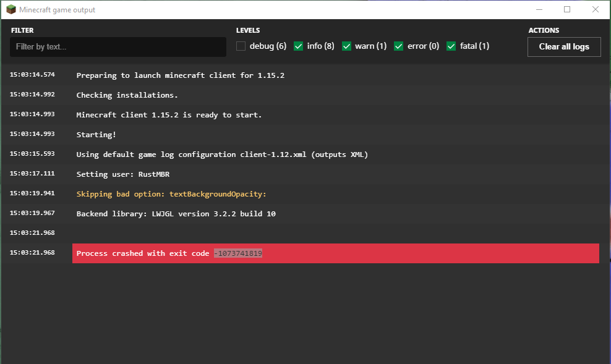Clear all logs
611x364 pixels.
pyautogui.click(x=564, y=47)
